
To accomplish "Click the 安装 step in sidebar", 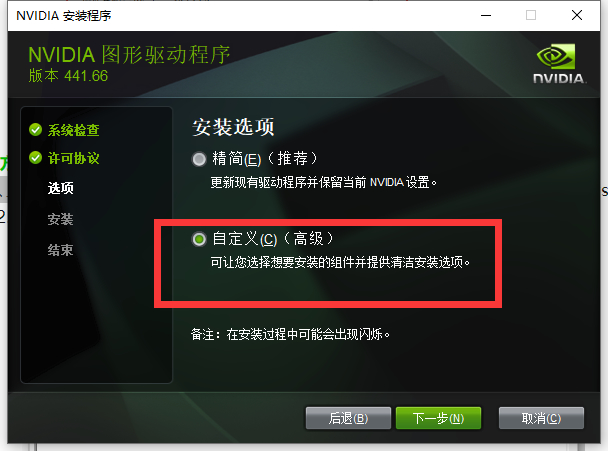I will [x=60, y=219].
